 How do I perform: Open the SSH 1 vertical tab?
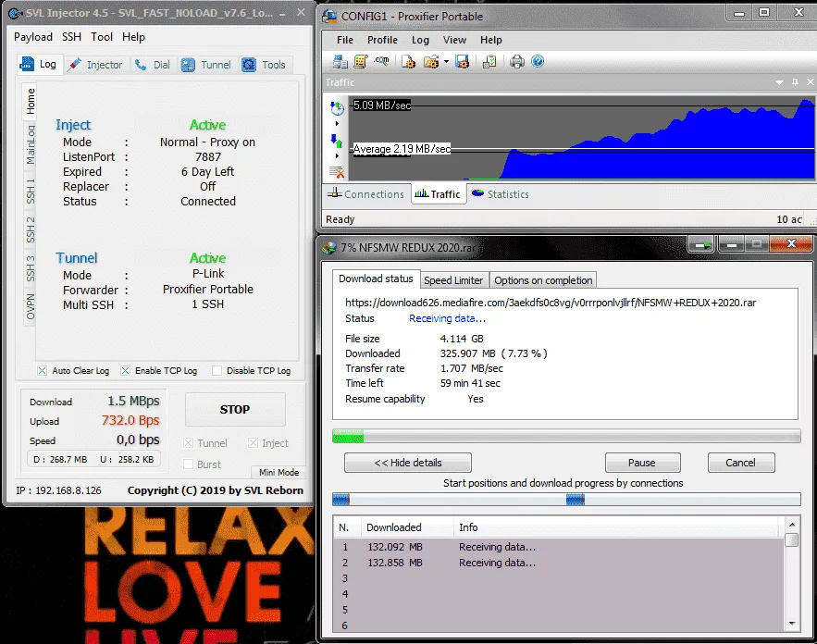(31, 191)
